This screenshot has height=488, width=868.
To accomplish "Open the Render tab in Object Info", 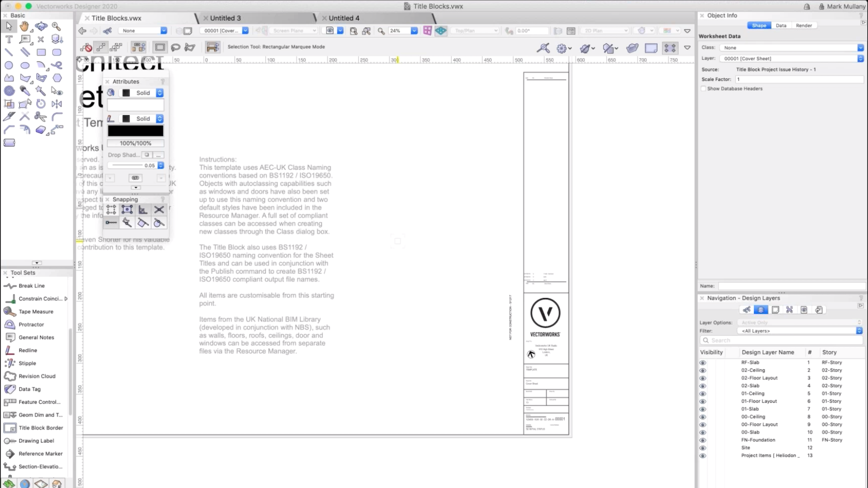I will point(804,25).
